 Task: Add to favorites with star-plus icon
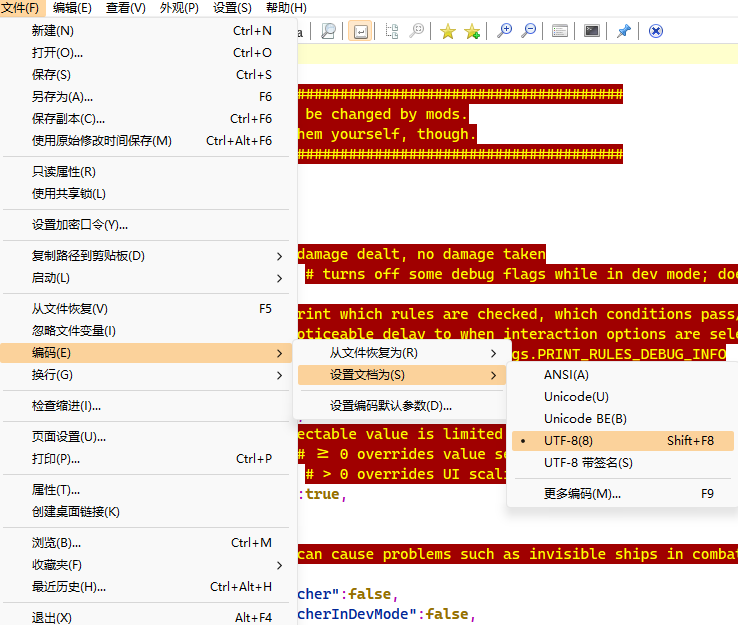click(x=472, y=32)
